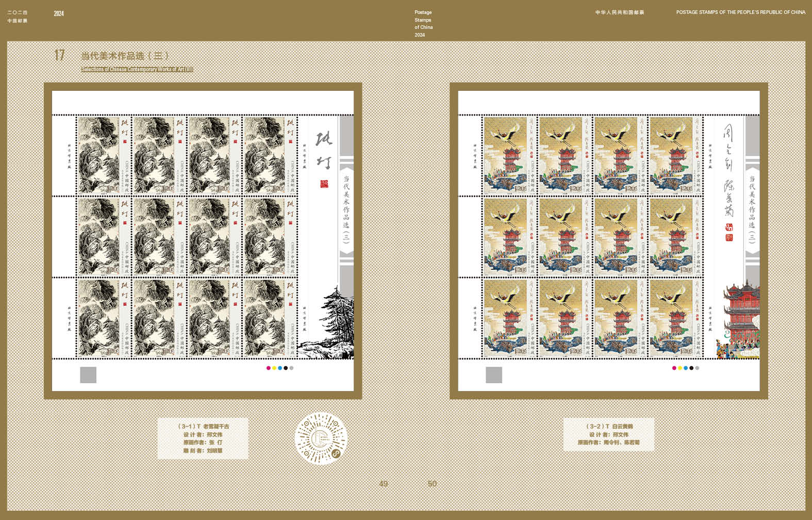Click the Postage Stamps of China 2024 header

click(423, 24)
